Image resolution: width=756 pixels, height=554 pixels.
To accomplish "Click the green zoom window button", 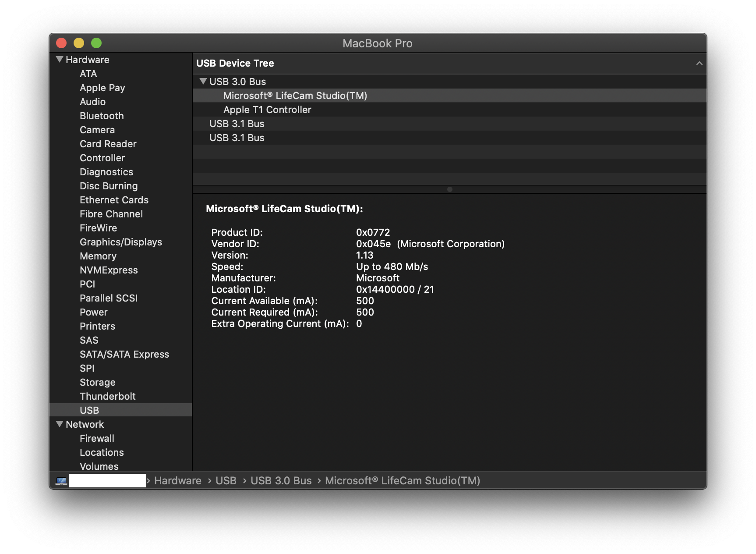I will [x=96, y=43].
